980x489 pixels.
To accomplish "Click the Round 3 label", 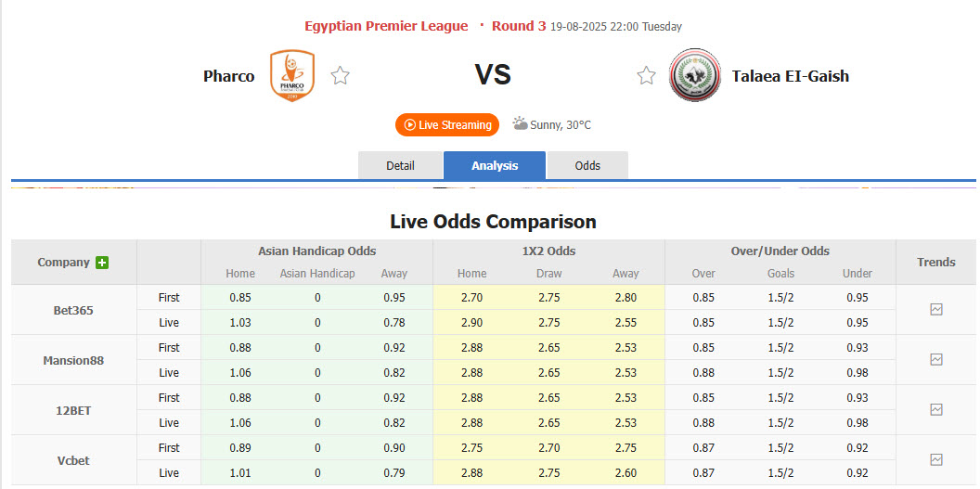I will (519, 26).
